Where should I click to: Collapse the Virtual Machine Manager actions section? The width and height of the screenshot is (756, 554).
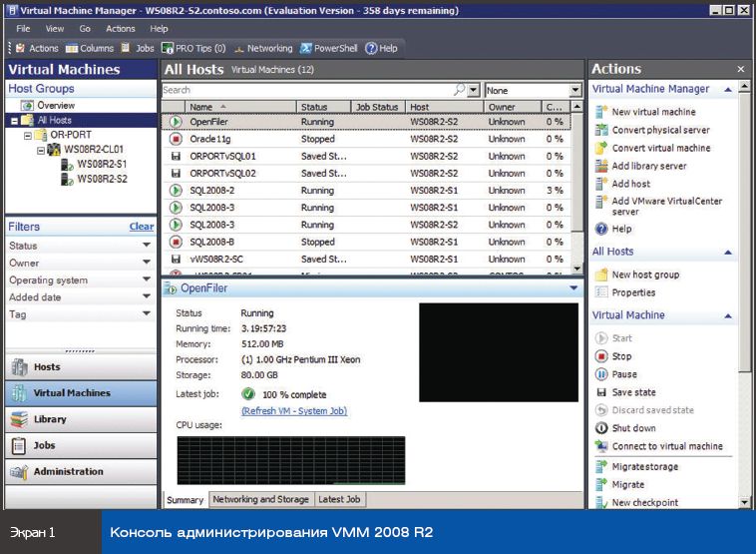729,89
